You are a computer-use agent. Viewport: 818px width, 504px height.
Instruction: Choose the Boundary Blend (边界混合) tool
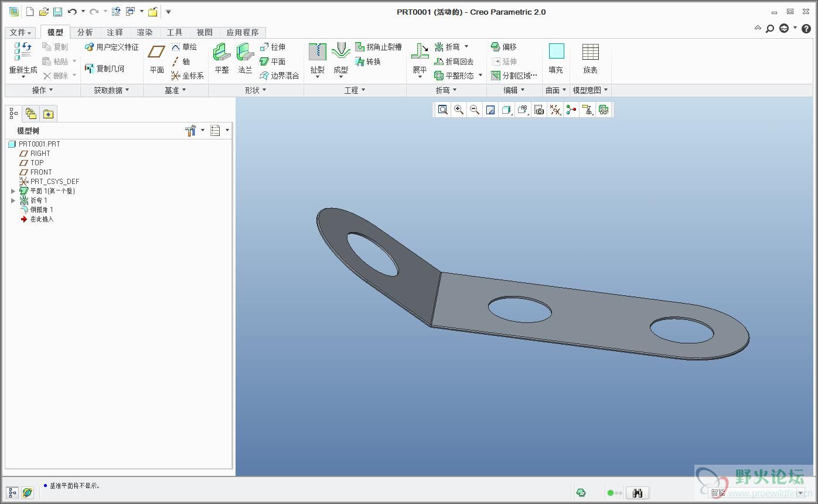click(x=280, y=76)
